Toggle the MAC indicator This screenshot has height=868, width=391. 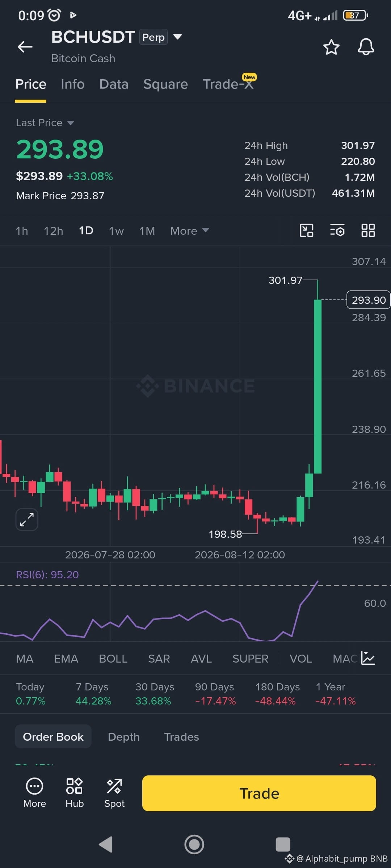[x=345, y=659]
